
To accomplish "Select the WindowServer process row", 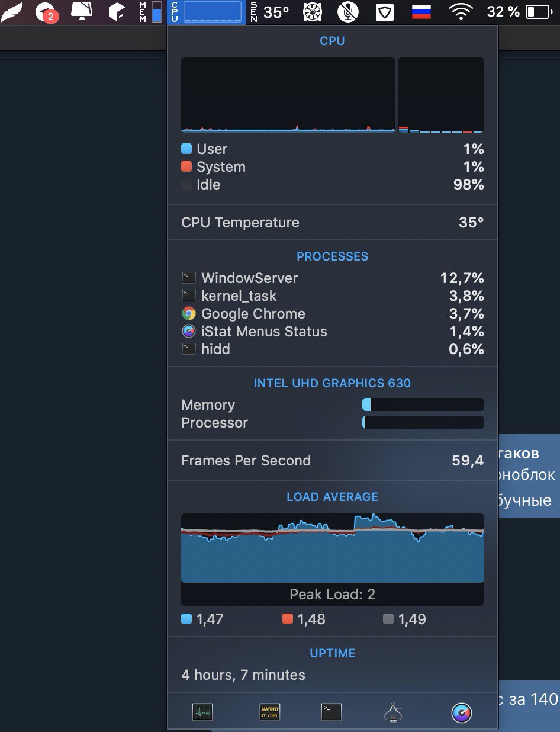I will [333, 278].
